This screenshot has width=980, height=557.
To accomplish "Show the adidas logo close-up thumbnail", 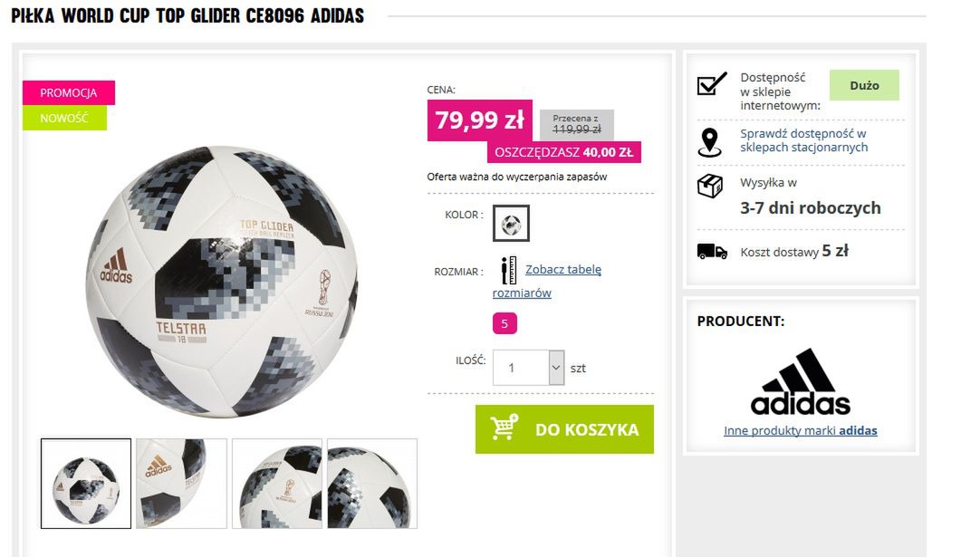I will click(181, 484).
